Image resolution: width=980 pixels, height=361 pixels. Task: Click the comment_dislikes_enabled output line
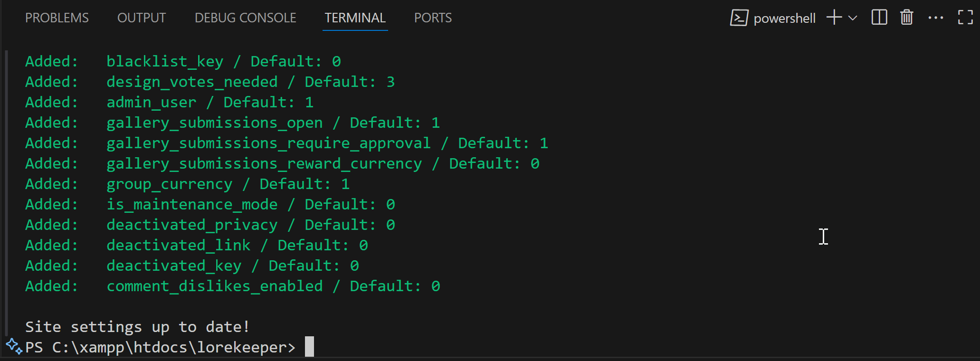tap(233, 286)
